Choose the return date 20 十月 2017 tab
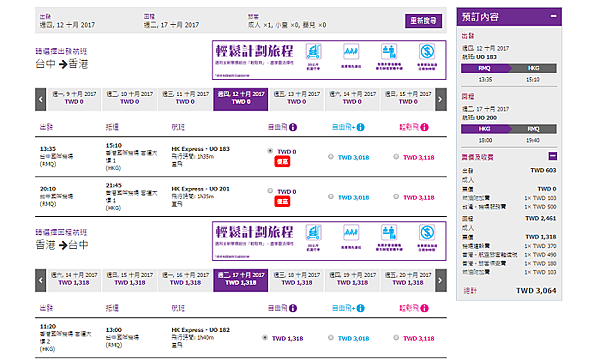This screenshot has width=600, height=362. (x=408, y=280)
